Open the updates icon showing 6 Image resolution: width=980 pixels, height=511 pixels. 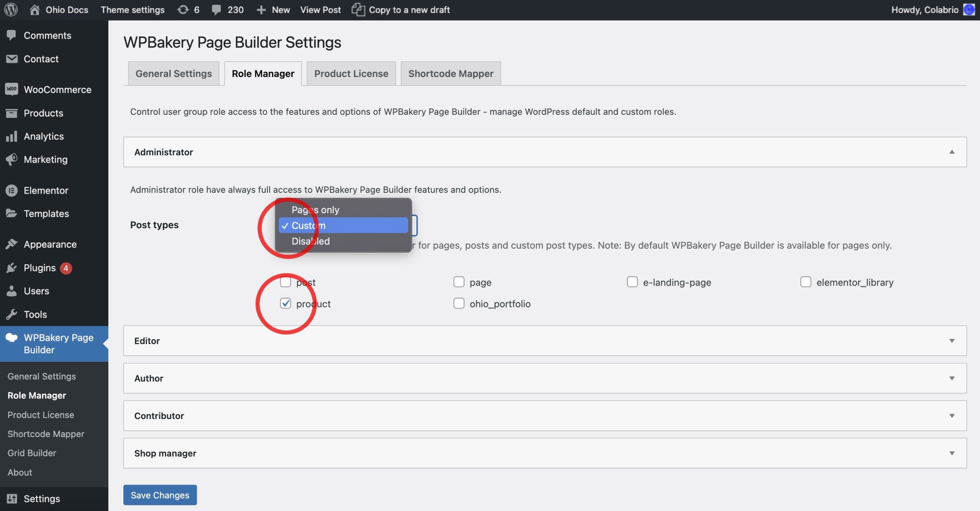[x=183, y=10]
